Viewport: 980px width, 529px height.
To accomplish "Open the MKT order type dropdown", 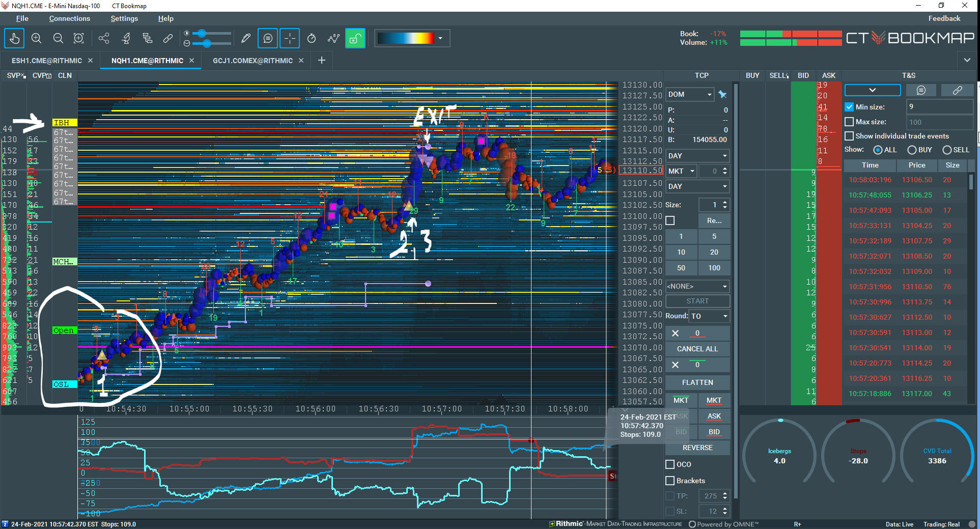I will [x=682, y=171].
